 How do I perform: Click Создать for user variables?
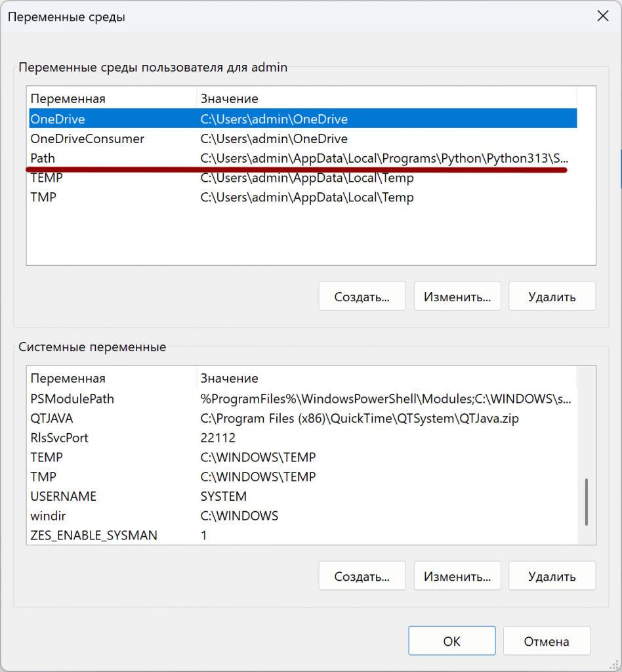362,296
